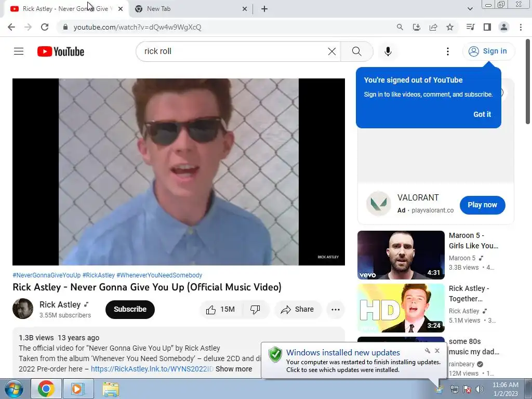Click the magnifier search button
The width and height of the screenshot is (532, 399).
click(356, 51)
